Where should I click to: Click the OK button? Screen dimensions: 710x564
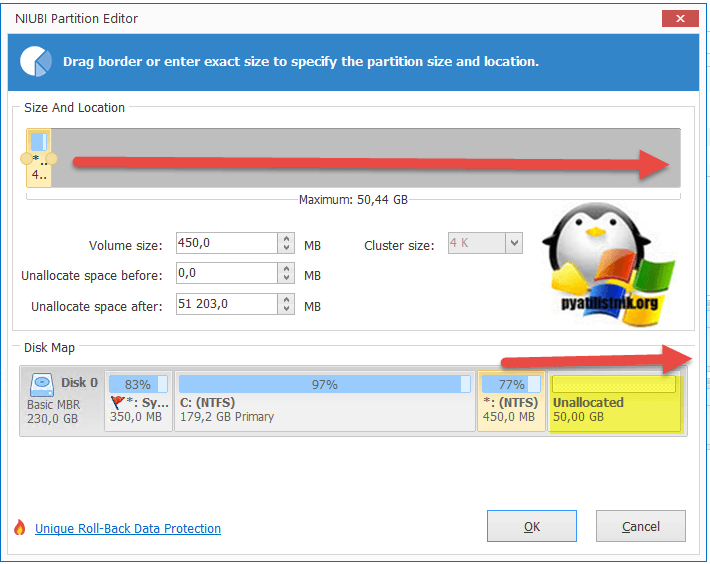tap(532, 526)
